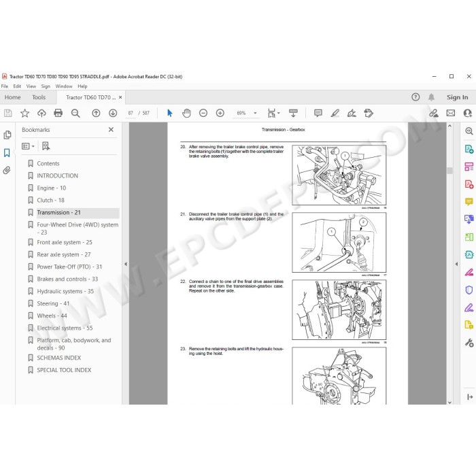Open notifications bell icon
Viewport: 476px width, 476px height.
(431, 97)
